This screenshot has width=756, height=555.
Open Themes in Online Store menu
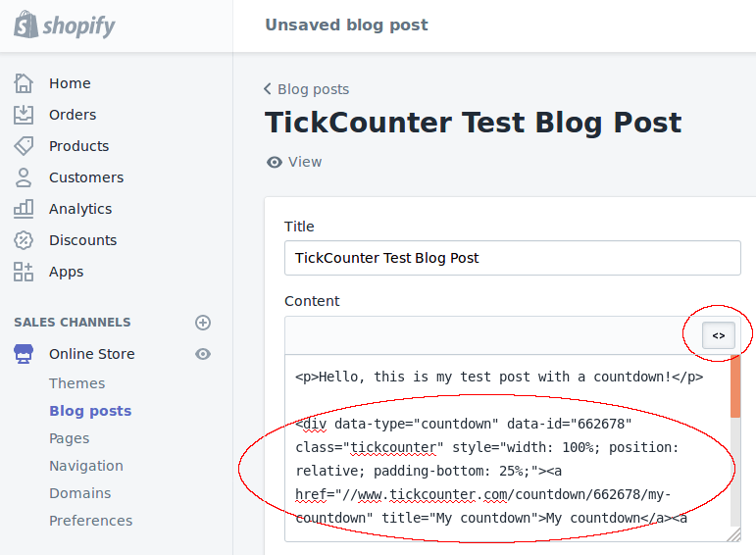click(76, 383)
